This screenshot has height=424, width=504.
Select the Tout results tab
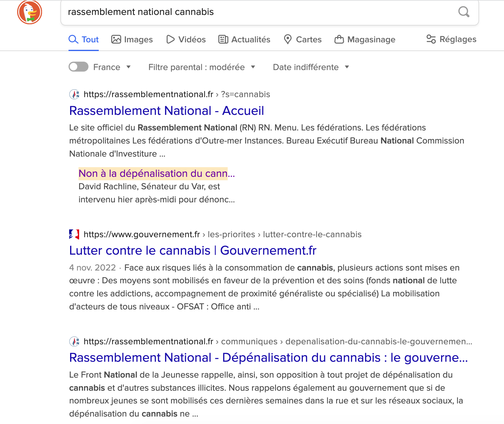pos(83,40)
